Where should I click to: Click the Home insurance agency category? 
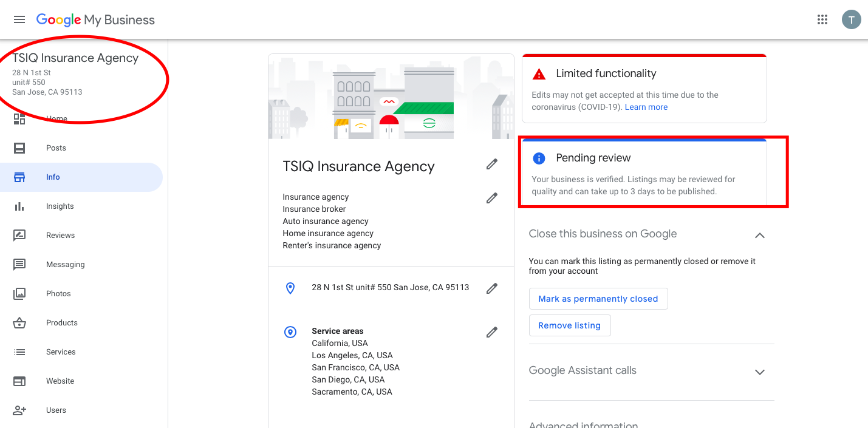328,233
